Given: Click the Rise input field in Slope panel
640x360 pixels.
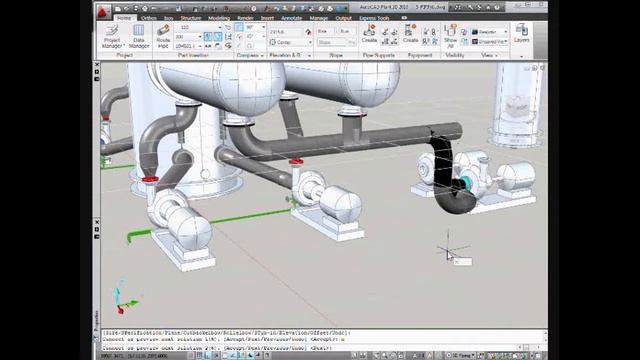Looking at the screenshot, I should (x=325, y=31).
